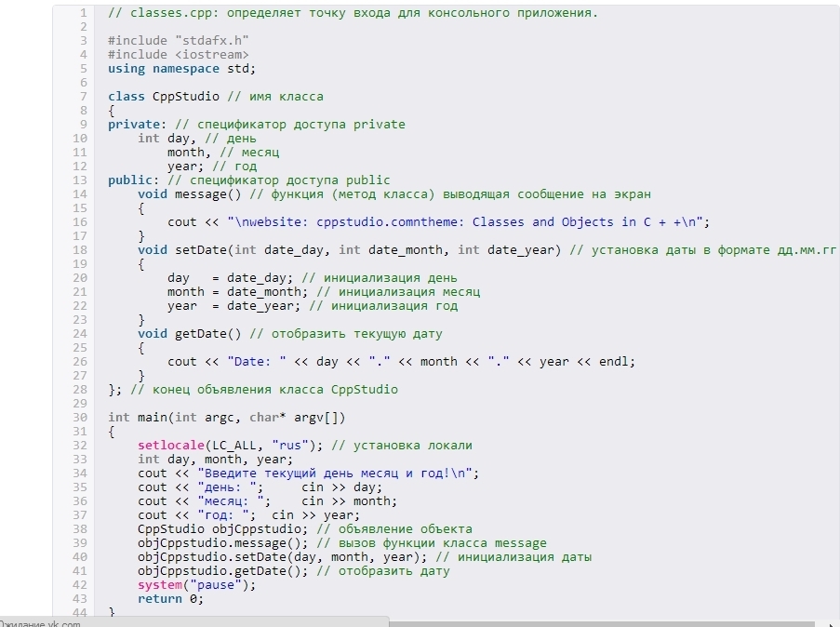
Task: Click the "void getDate()" method declaration
Action: pos(190,333)
